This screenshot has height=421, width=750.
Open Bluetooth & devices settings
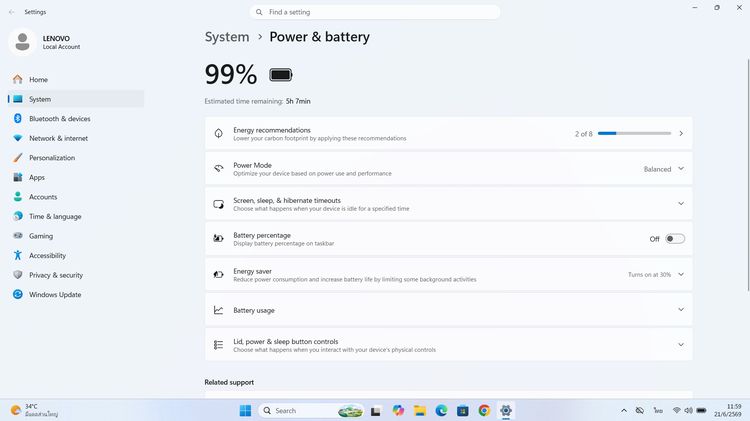tap(76, 119)
